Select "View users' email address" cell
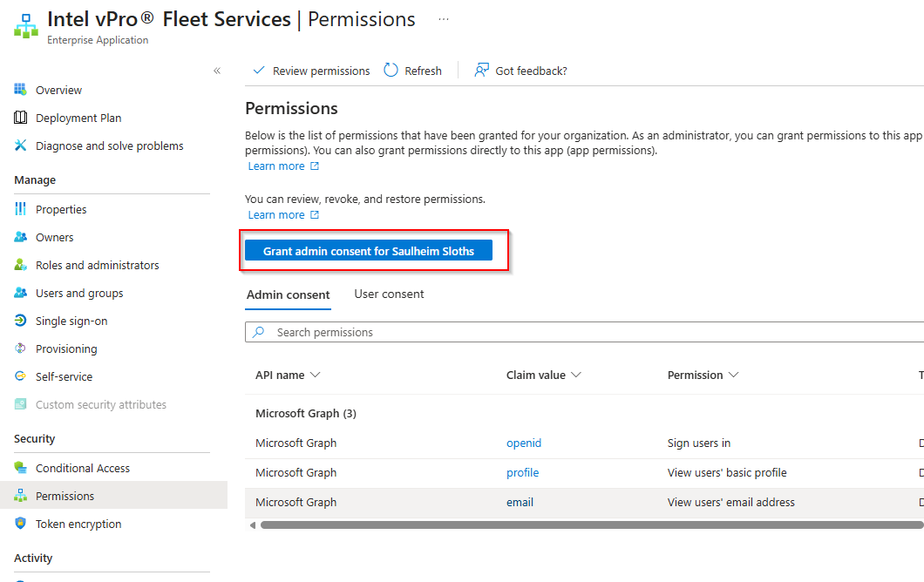This screenshot has width=924, height=582. 730,502
